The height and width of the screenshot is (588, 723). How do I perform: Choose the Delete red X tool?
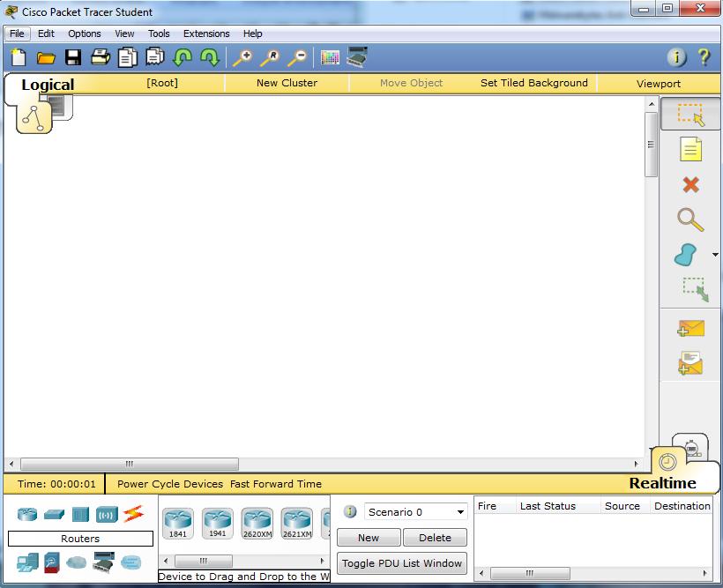[690, 185]
